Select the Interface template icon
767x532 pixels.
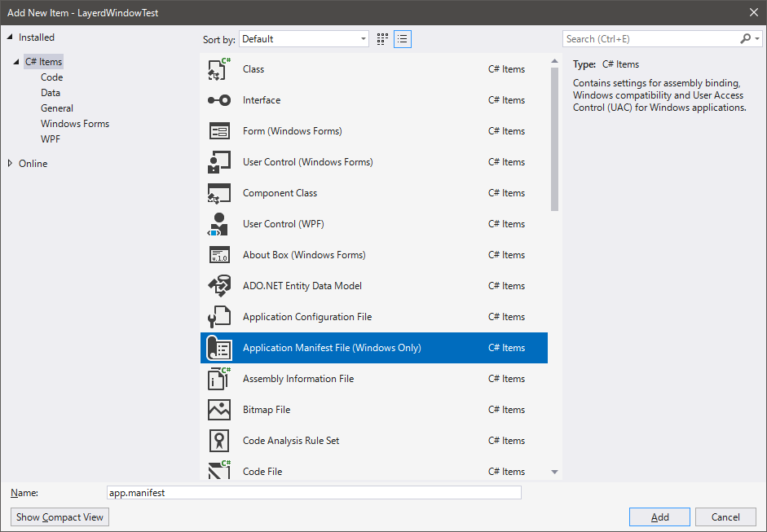(219, 100)
